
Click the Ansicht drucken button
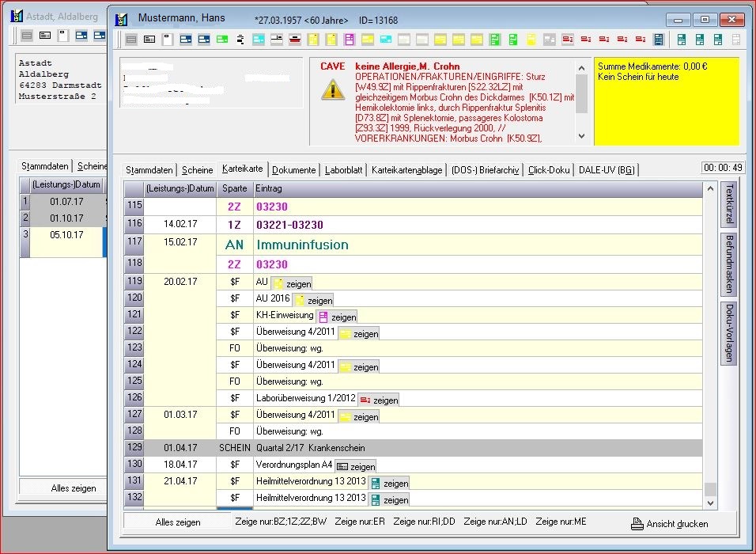coord(669,523)
